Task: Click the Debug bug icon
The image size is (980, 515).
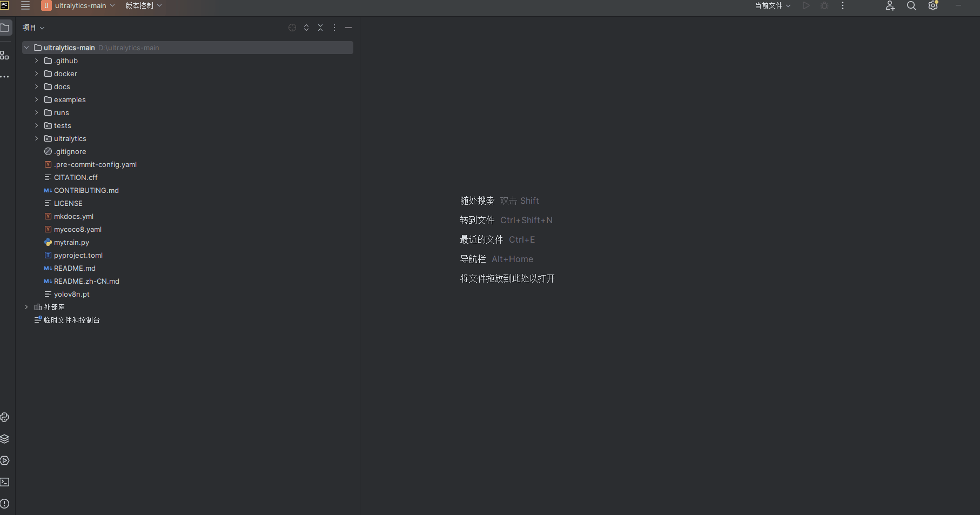Action: (824, 5)
